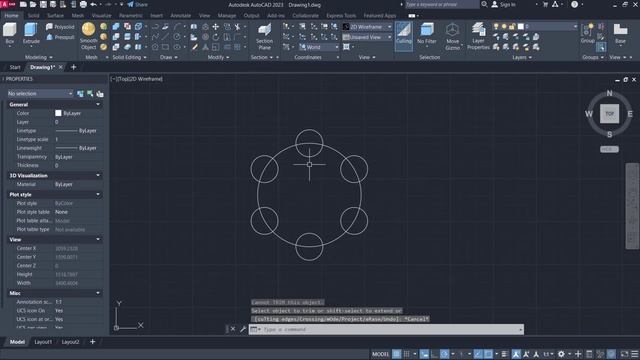Click the Trim scissors tool in Modify
This screenshot has height=360, width=640.
237,27
